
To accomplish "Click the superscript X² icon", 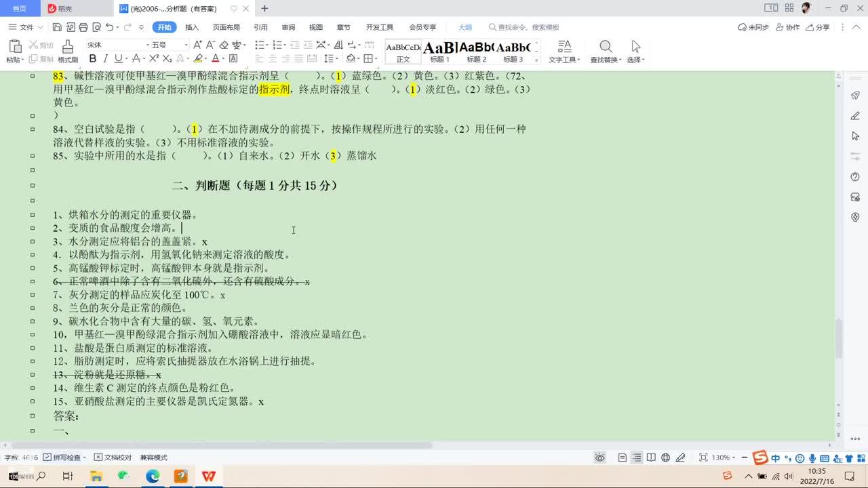I will 157,59.
